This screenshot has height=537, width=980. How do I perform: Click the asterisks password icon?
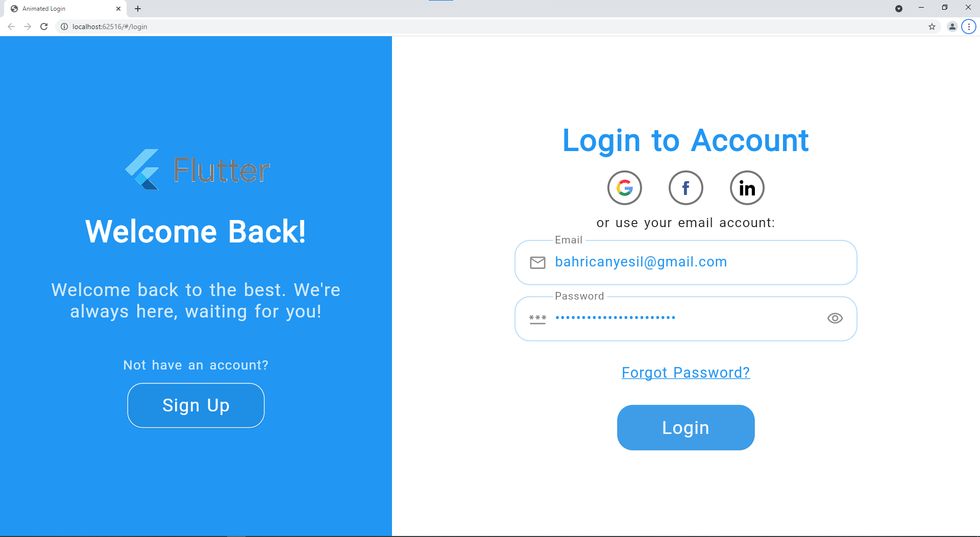point(537,319)
